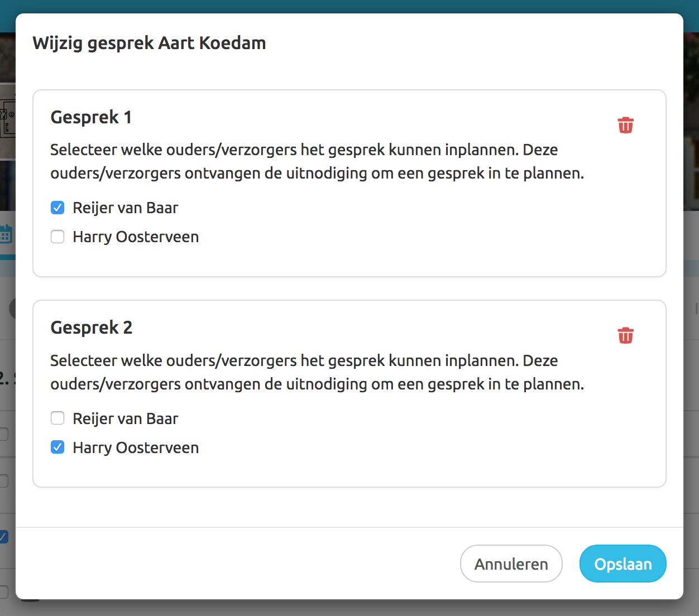Click the Reijer van Baar name label in Gesprek 1
The width and height of the screenshot is (699, 616).
tap(126, 208)
